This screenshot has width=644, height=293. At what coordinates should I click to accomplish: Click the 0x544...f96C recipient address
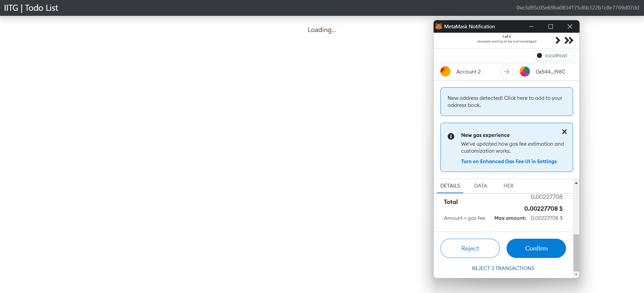pos(550,72)
